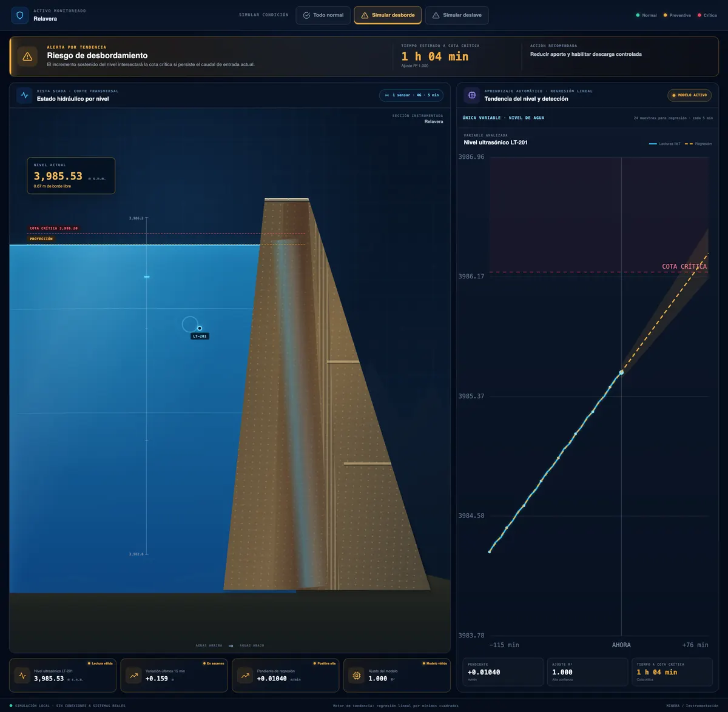This screenshot has width=728, height=712.
Task: Click the AHORA point on the trend chart
Action: point(621,372)
